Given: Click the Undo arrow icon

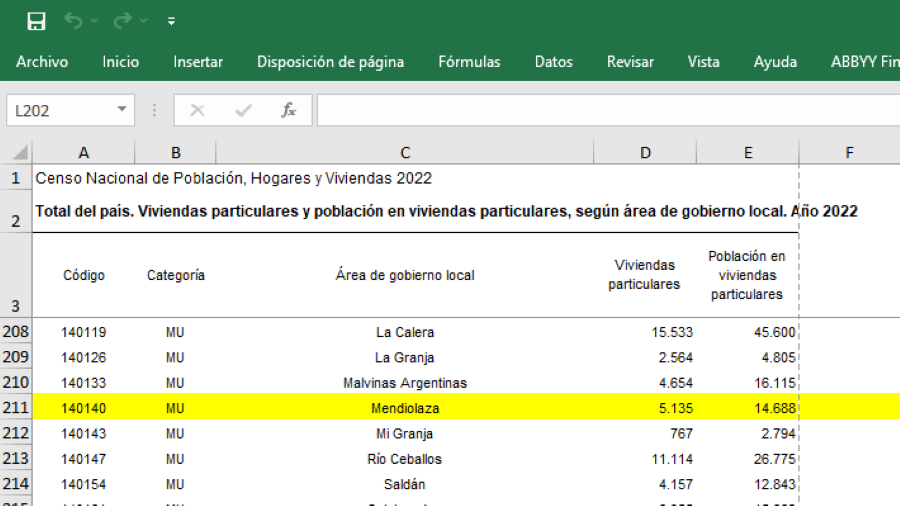Looking at the screenshot, I should (x=73, y=21).
